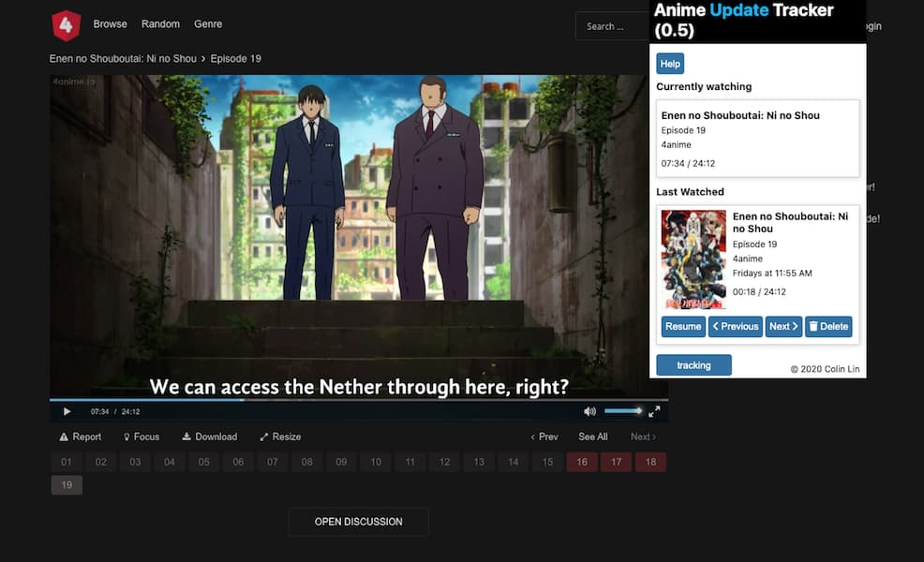Select episode 05
The width and height of the screenshot is (924, 562).
coord(204,462)
